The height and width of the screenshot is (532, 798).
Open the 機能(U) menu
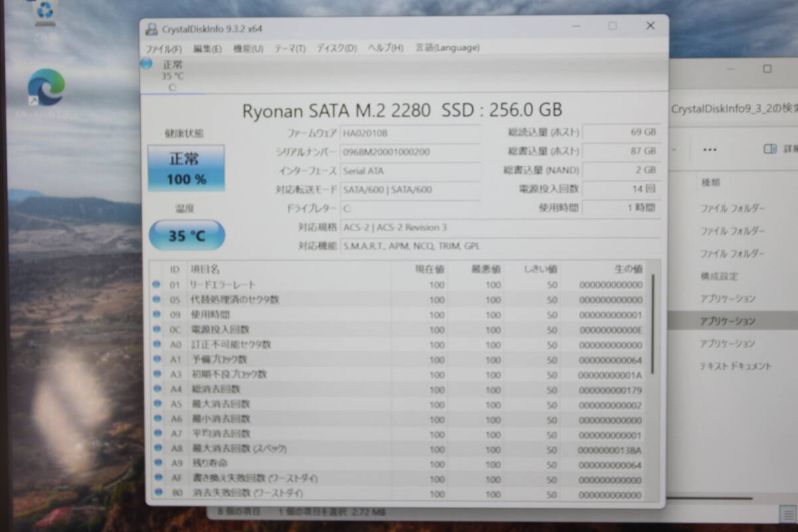coord(248,49)
